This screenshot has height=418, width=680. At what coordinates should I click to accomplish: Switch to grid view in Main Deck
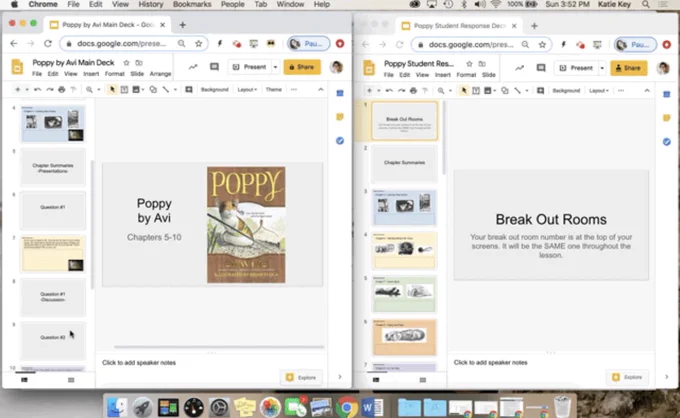pos(71,380)
